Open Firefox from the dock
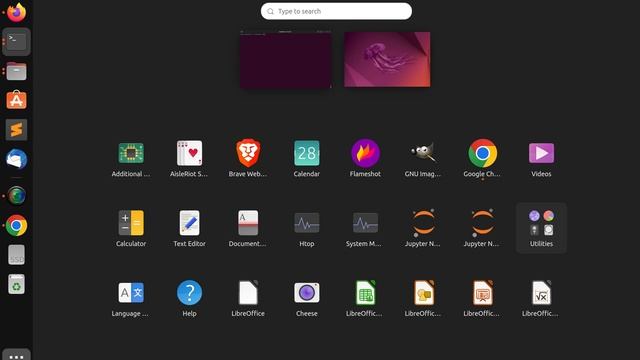Viewport: 640px width, 360px height. (x=16, y=12)
